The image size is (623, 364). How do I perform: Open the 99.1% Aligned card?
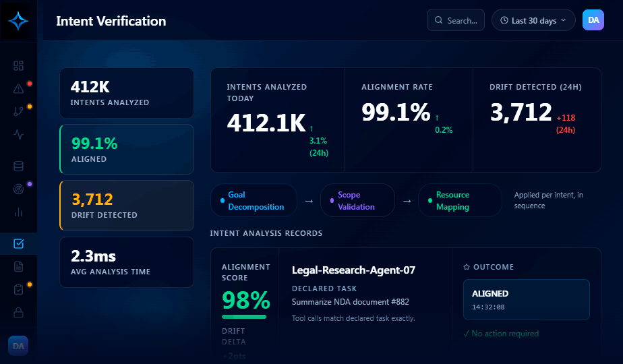[127, 150]
